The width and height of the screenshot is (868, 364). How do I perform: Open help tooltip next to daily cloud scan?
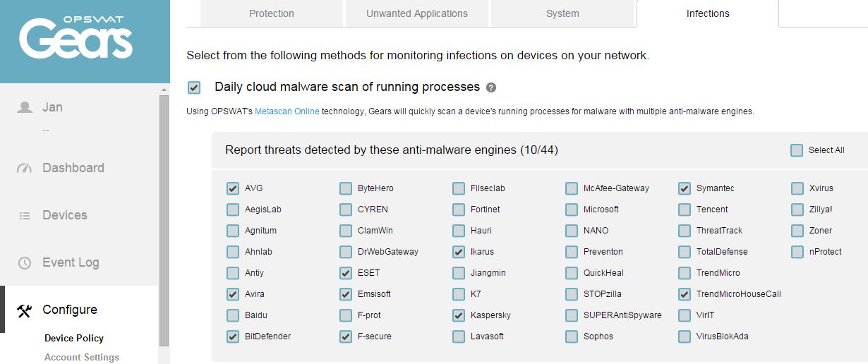pyautogui.click(x=491, y=87)
